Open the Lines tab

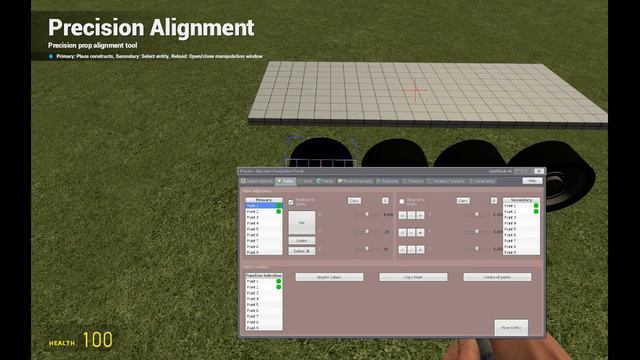pyautogui.click(x=305, y=181)
